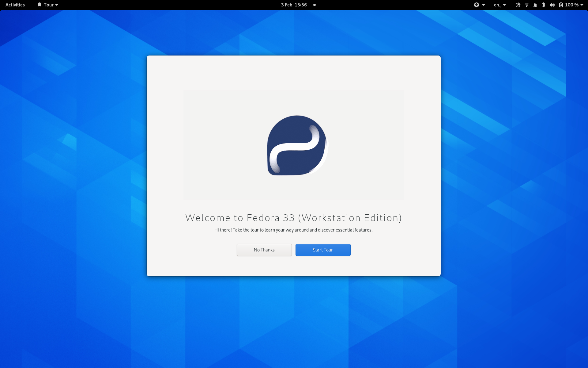
Task: Click the "Hi there! Take the tour" description text
Action: [x=293, y=230]
